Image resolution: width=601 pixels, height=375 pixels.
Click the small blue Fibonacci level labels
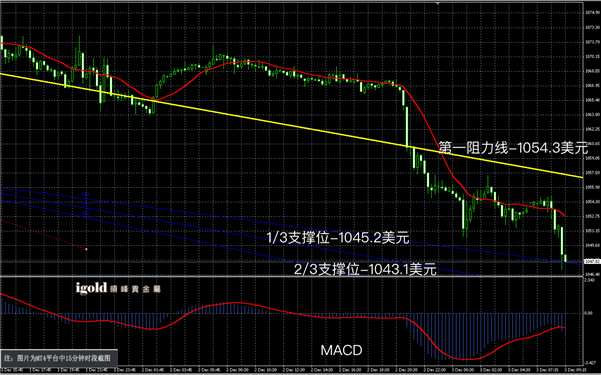pyautogui.click(x=86, y=204)
